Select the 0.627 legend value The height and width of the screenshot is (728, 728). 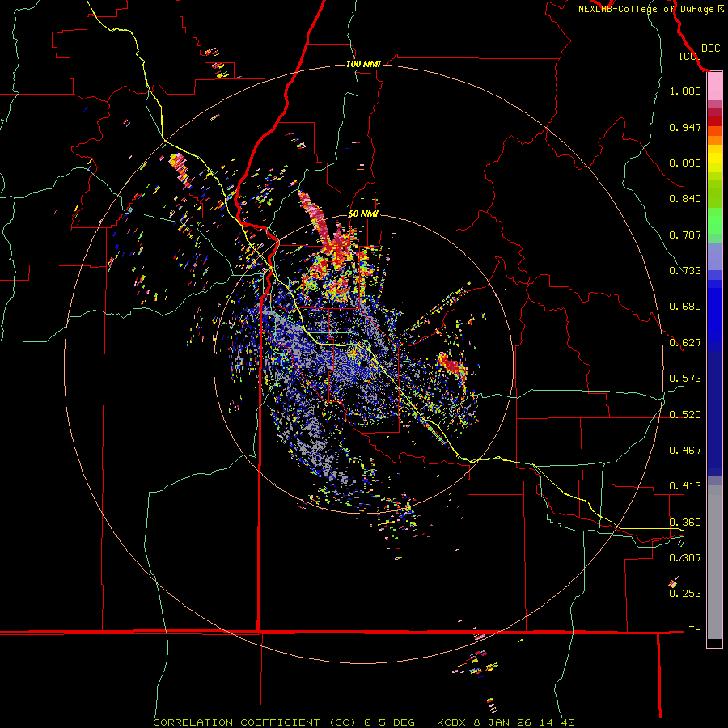click(x=685, y=343)
